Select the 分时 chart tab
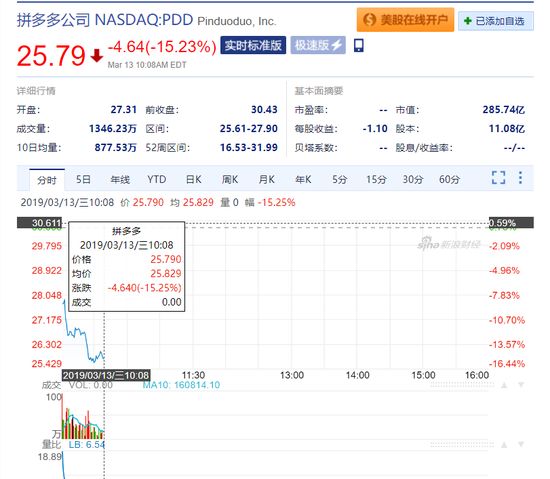Image resolution: width=550 pixels, height=479 pixels. 47,180
